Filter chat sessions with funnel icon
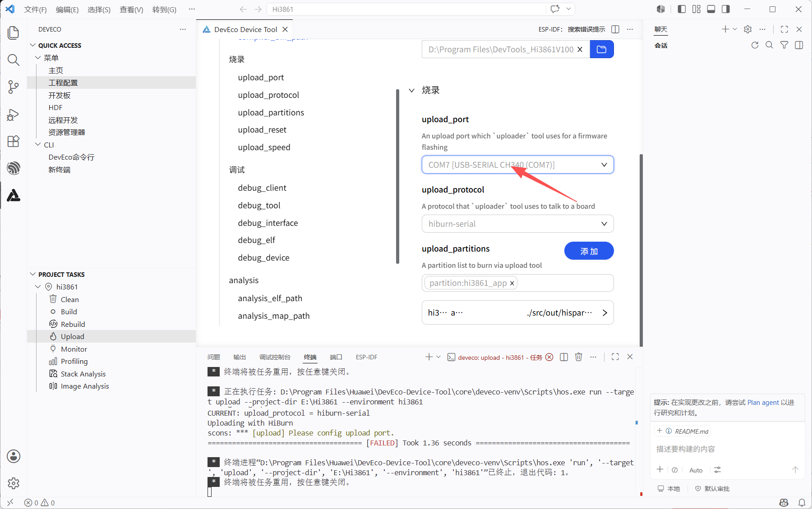Viewport: 812px width, 509px height. (x=784, y=45)
